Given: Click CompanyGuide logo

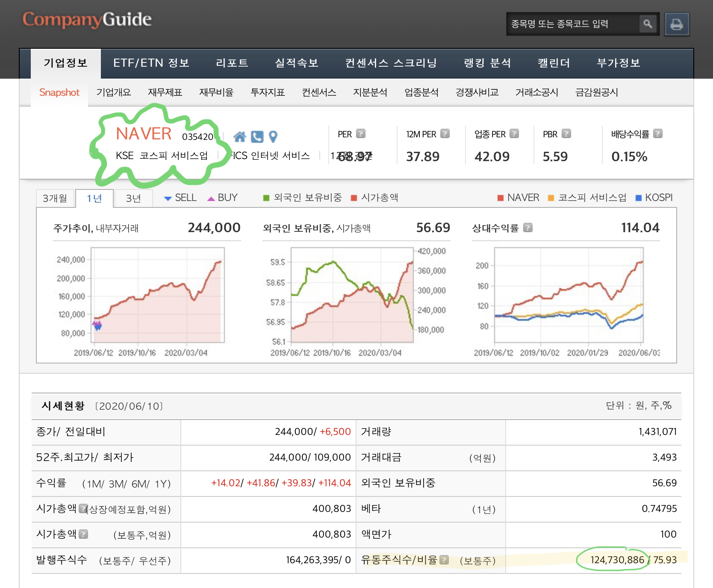Looking at the screenshot, I should pyautogui.click(x=87, y=20).
